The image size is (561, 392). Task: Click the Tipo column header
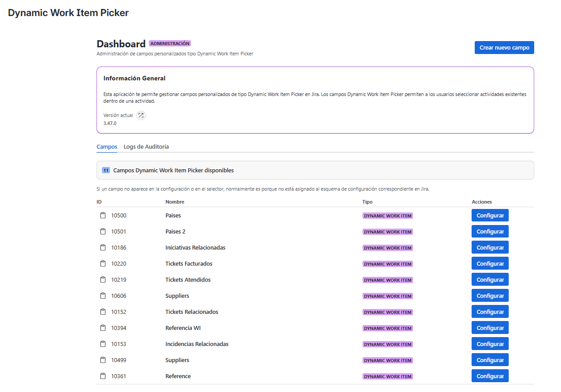[367, 202]
